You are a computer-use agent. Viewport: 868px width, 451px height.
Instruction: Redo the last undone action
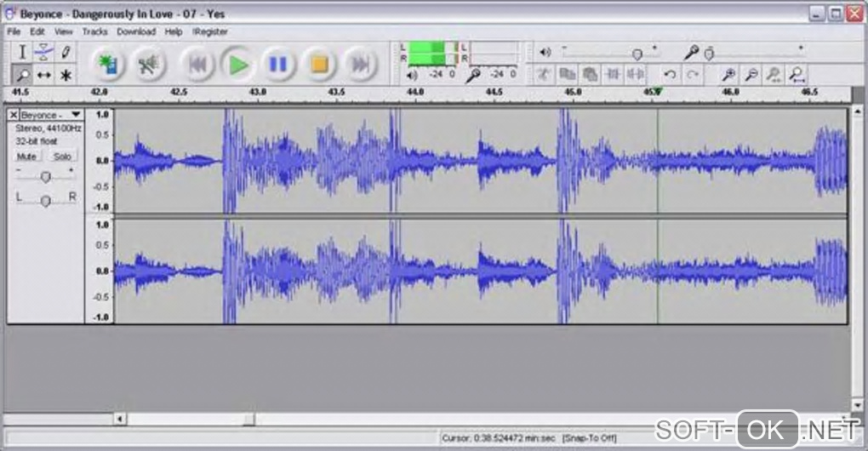click(x=693, y=74)
